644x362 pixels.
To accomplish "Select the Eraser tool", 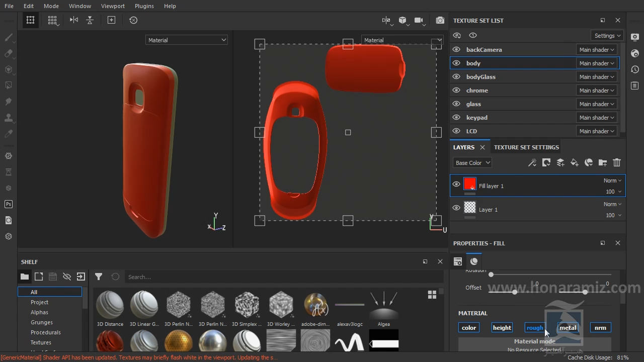I will click(x=9, y=53).
